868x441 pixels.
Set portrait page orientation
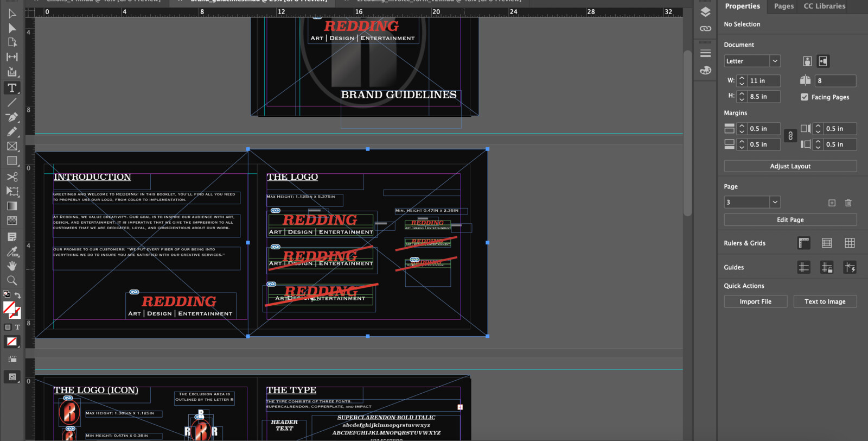tap(807, 61)
